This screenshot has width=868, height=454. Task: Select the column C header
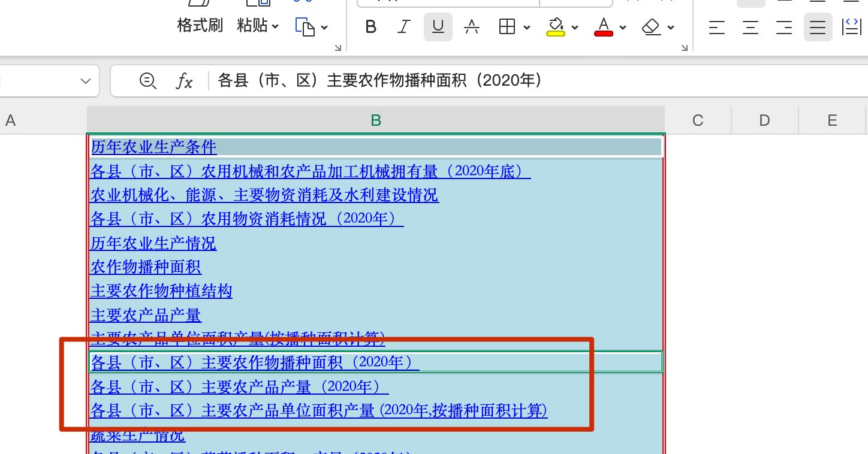tap(698, 120)
